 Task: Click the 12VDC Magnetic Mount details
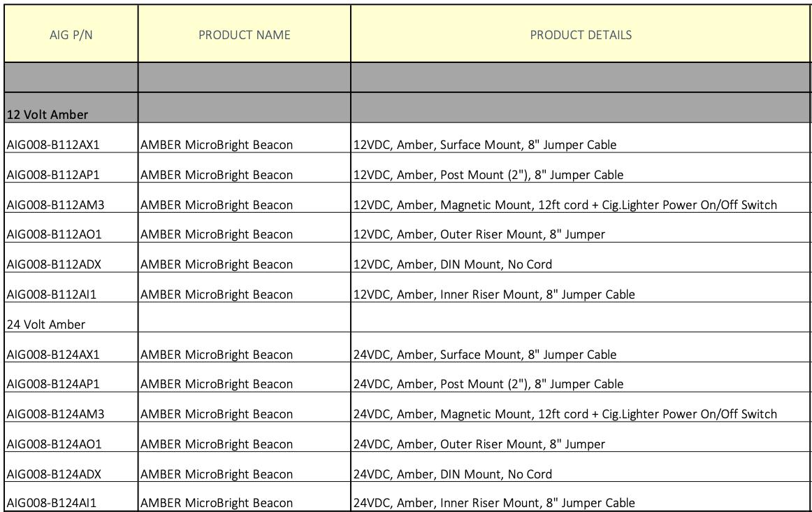(x=565, y=205)
